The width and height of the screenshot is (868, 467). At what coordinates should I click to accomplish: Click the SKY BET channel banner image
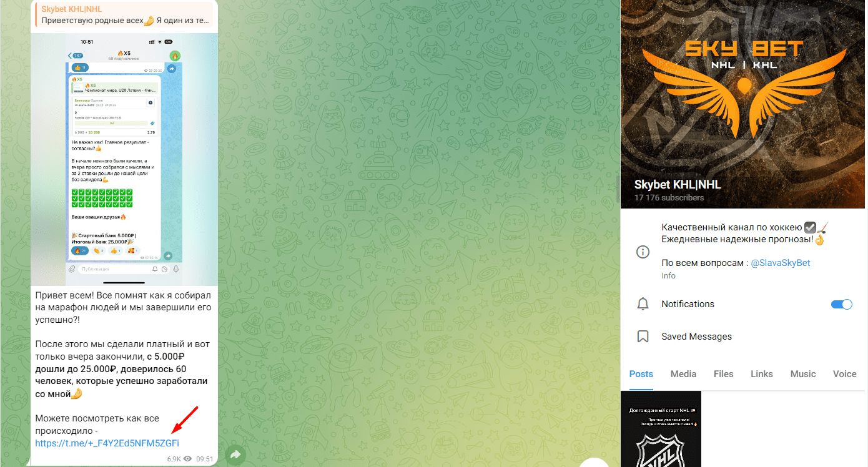point(744,104)
